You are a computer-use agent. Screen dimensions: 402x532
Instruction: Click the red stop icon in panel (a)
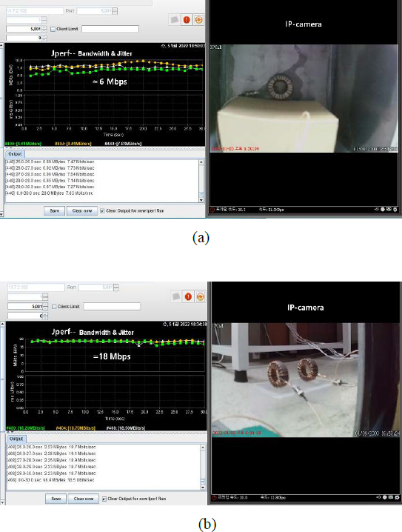[x=187, y=20]
